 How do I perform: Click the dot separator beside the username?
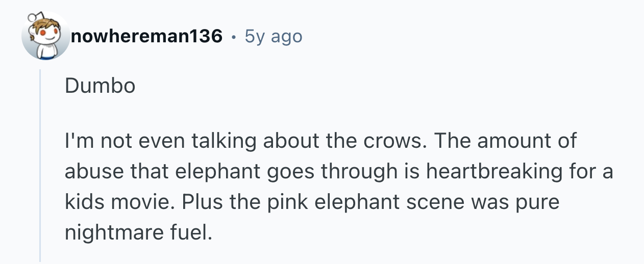coord(234,37)
